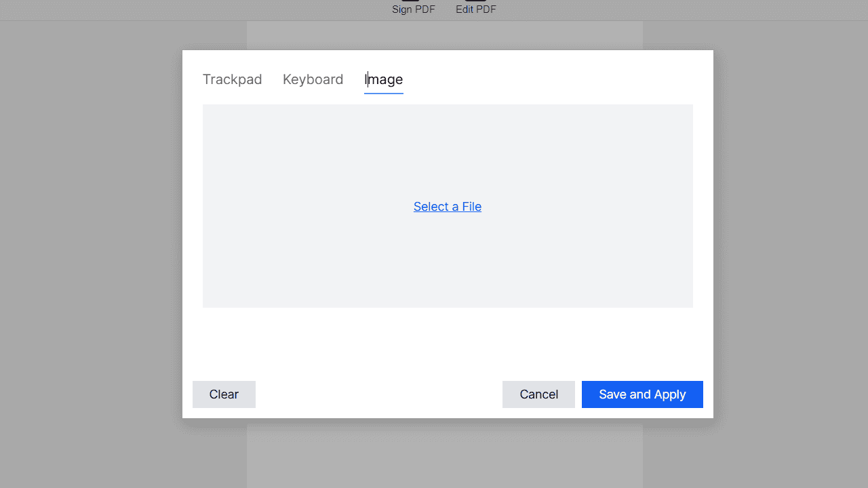Click the Select a File link

tap(448, 207)
